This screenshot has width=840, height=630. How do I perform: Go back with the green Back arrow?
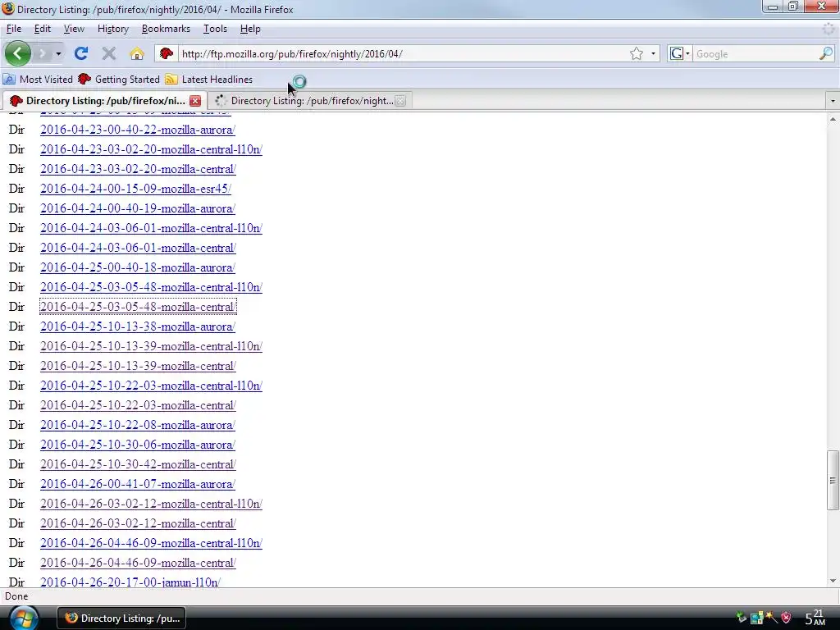point(18,53)
